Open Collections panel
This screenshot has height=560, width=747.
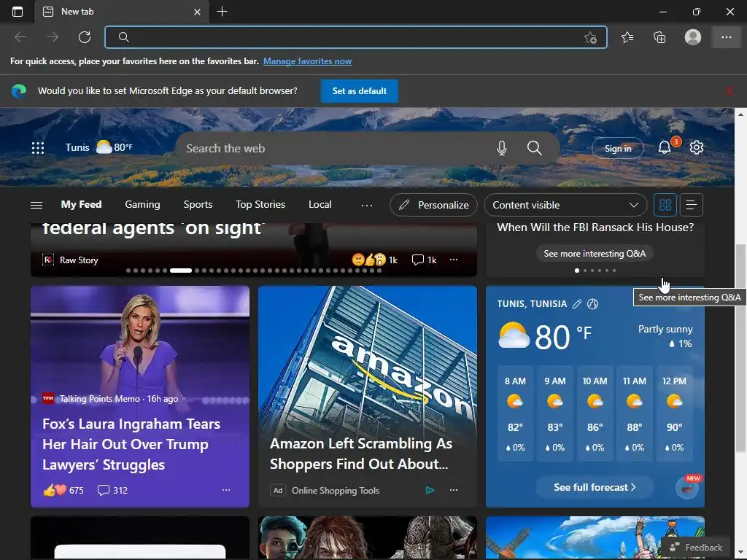[659, 37]
